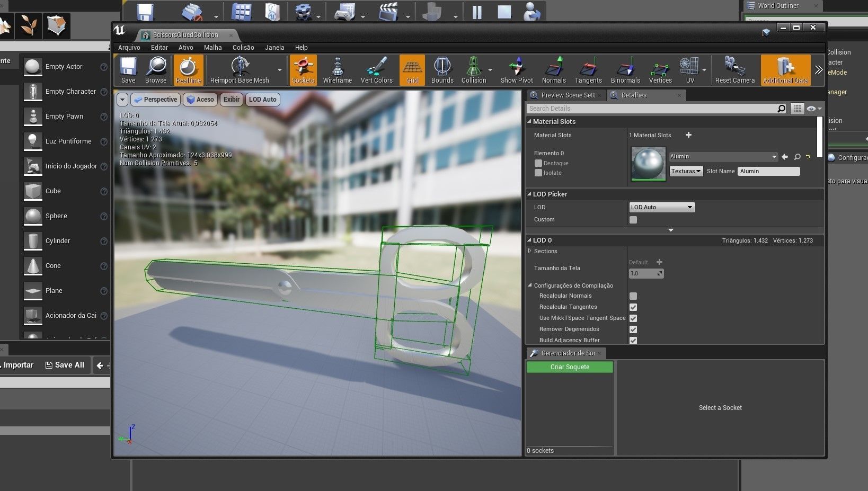The height and width of the screenshot is (491, 868).
Task: Open Editar menu
Action: 160,48
